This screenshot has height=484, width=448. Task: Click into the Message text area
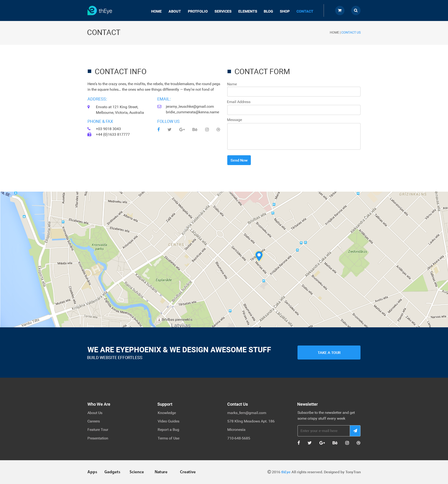[x=294, y=136]
